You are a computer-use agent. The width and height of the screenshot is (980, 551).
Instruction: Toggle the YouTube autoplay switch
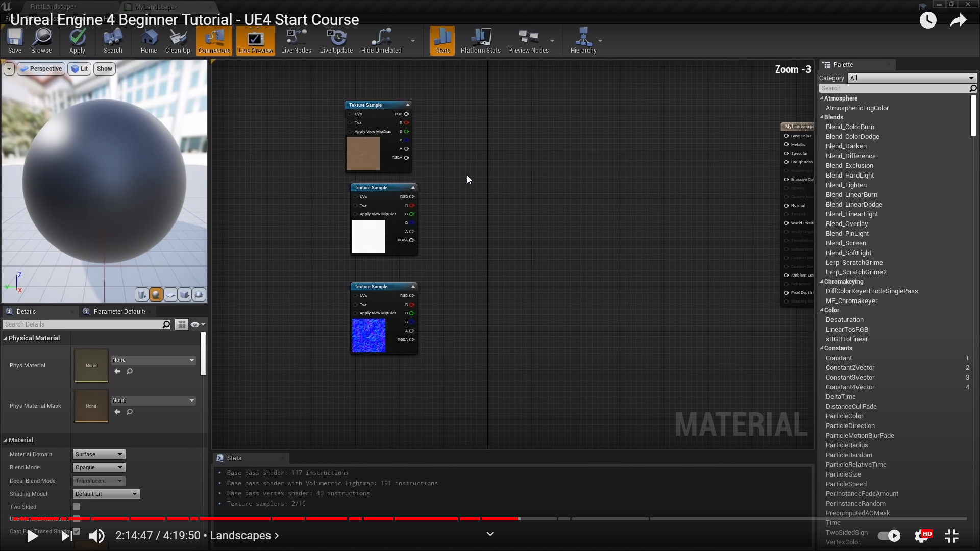889,535
